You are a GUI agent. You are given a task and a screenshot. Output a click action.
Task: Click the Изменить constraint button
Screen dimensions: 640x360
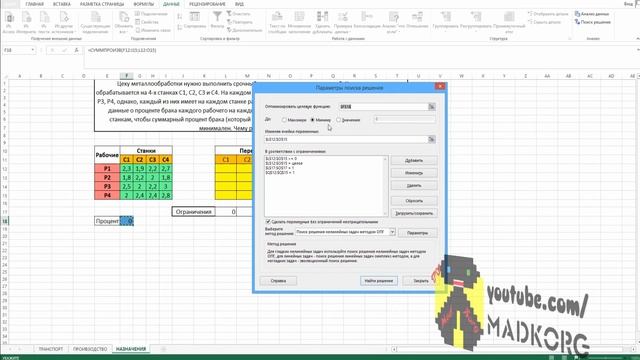(414, 173)
